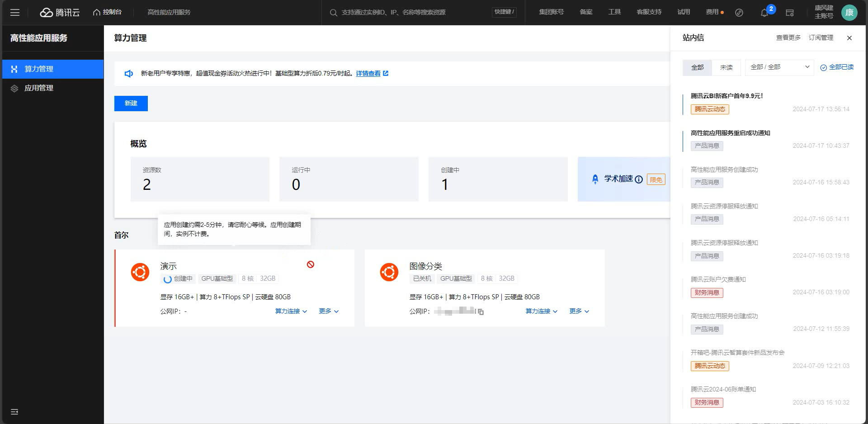868x424 pixels.
Task: Click the 算力管理 sidebar icon
Action: tap(14, 69)
